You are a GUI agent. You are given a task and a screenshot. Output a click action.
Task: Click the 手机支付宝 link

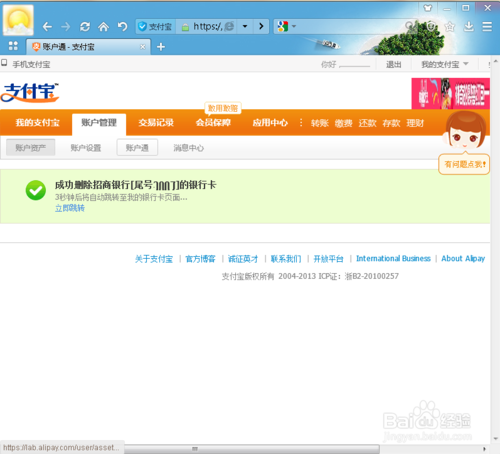click(x=31, y=64)
